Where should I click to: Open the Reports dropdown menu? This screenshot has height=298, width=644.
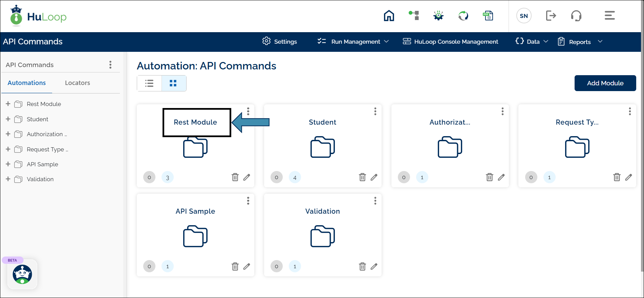(x=580, y=42)
